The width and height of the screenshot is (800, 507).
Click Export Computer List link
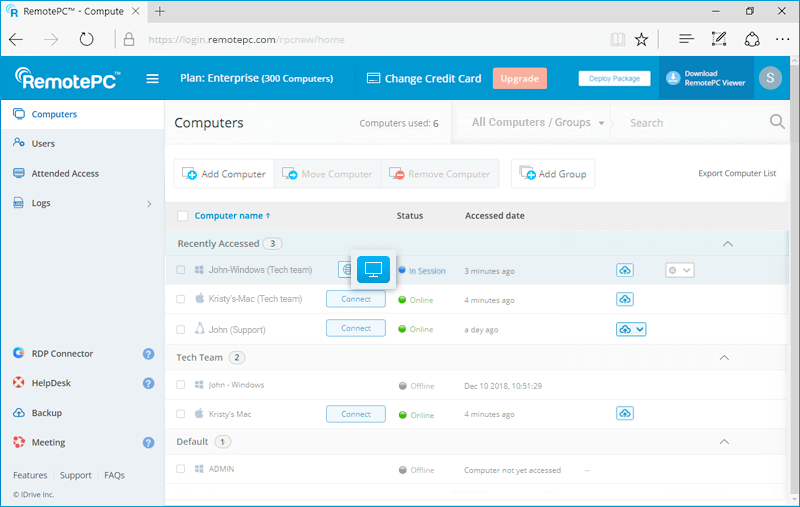(x=737, y=173)
